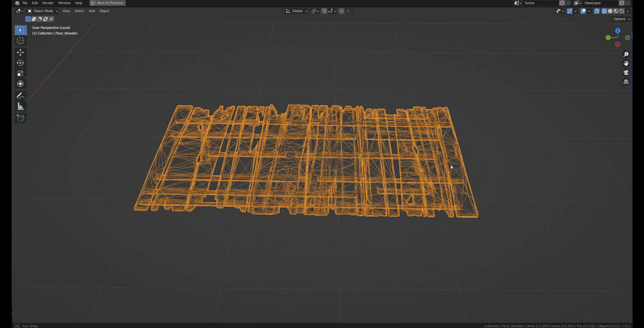Expand the shading options arrow
This screenshot has height=328, width=644.
627,11
